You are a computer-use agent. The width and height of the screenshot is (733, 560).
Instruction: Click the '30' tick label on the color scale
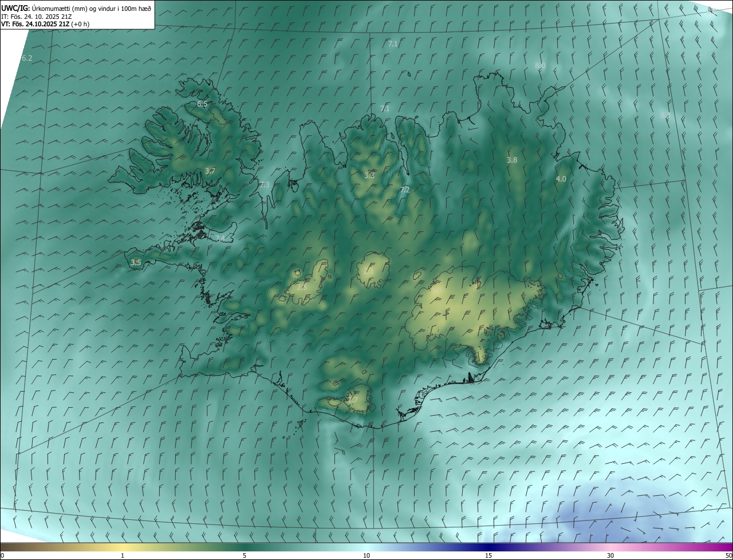pyautogui.click(x=610, y=555)
